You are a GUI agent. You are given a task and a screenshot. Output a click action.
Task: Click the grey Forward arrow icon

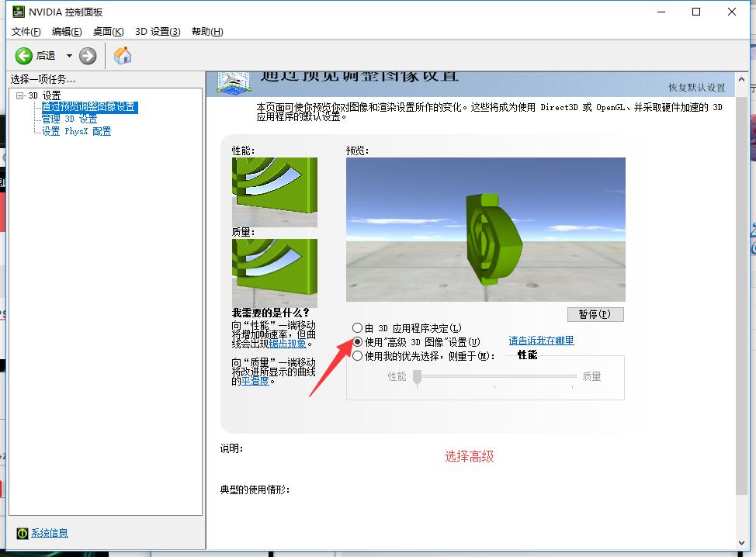point(88,56)
